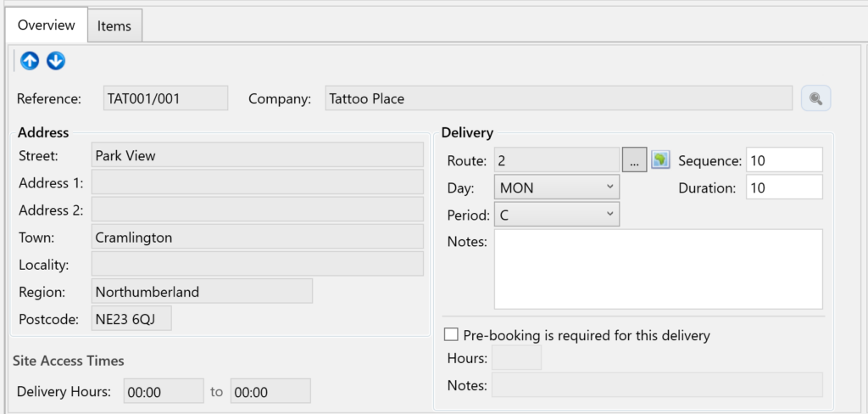Click the Sequence input field
This screenshot has height=414, width=868.
point(784,160)
